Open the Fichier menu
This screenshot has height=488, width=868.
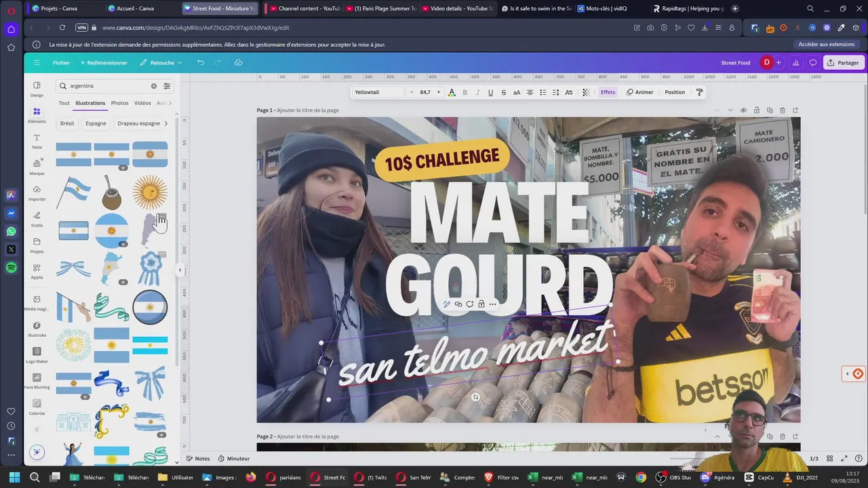pos(61,62)
